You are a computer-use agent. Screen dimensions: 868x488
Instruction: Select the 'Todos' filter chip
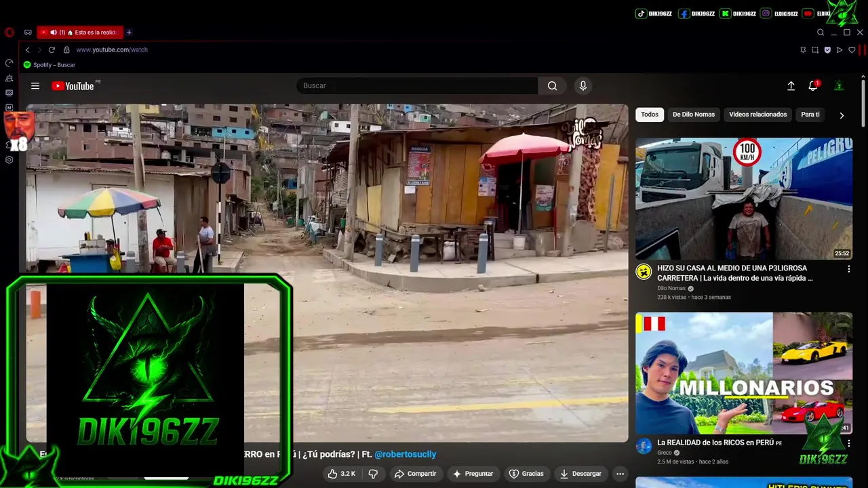[x=650, y=115]
